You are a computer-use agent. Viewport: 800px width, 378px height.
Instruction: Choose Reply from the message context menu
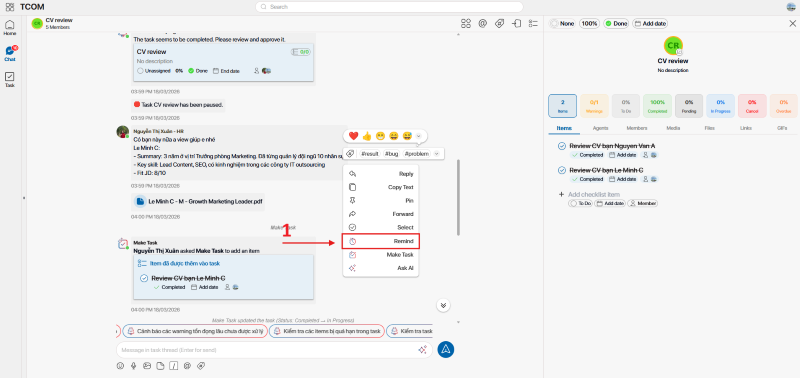pos(381,174)
